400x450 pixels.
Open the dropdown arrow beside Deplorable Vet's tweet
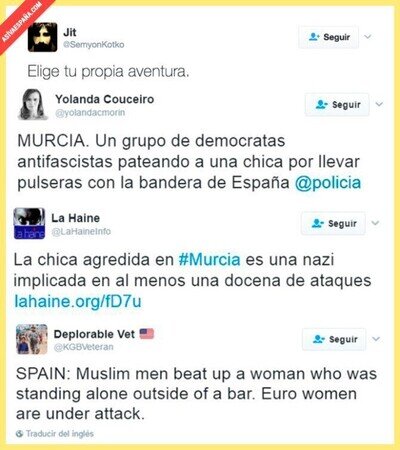point(376,339)
